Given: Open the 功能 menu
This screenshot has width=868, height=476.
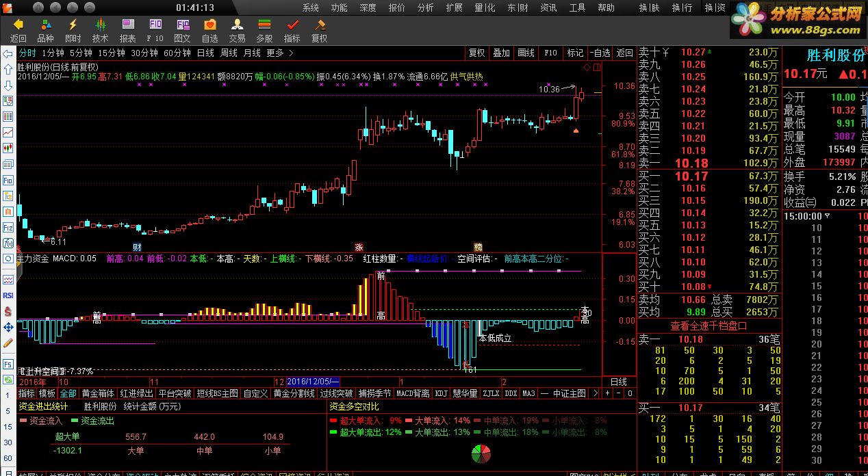Looking at the screenshot, I should [x=339, y=8].
